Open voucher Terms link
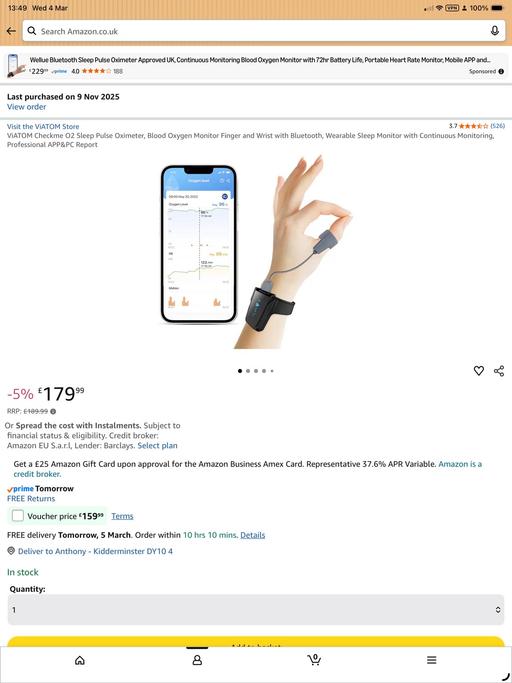 [122, 516]
